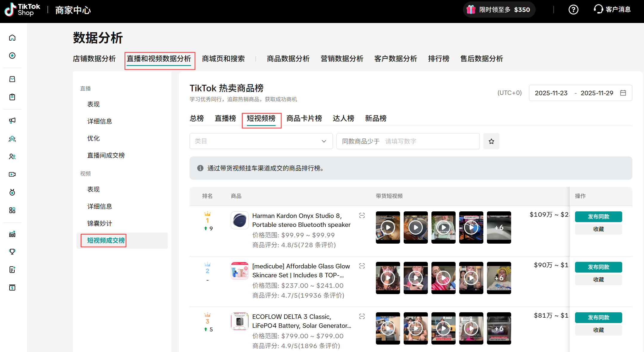Open Harman Kardon Onyx Studio 8 product image
The height and width of the screenshot is (352, 644).
click(240, 220)
